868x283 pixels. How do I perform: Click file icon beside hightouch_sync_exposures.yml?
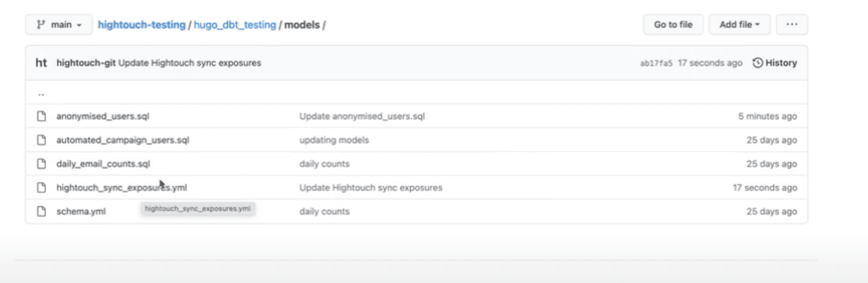(x=41, y=187)
